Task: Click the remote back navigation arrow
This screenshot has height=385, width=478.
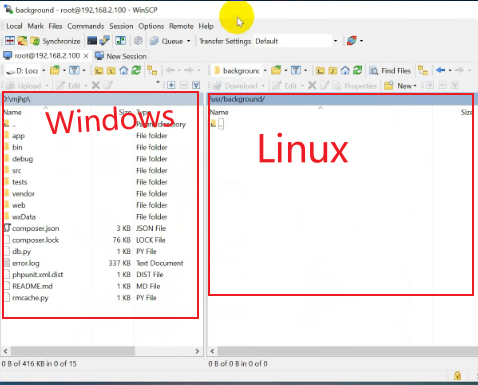Action: [x=441, y=70]
